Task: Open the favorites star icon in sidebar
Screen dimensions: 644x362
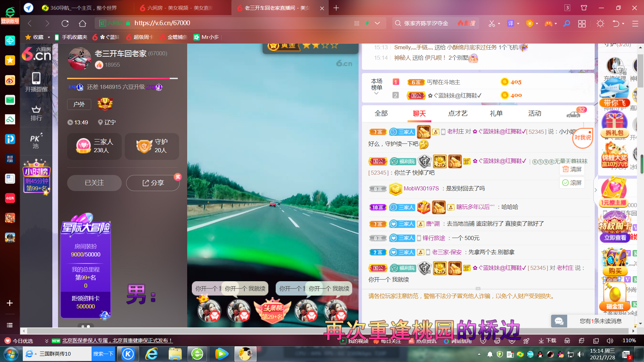Action: (x=10, y=60)
